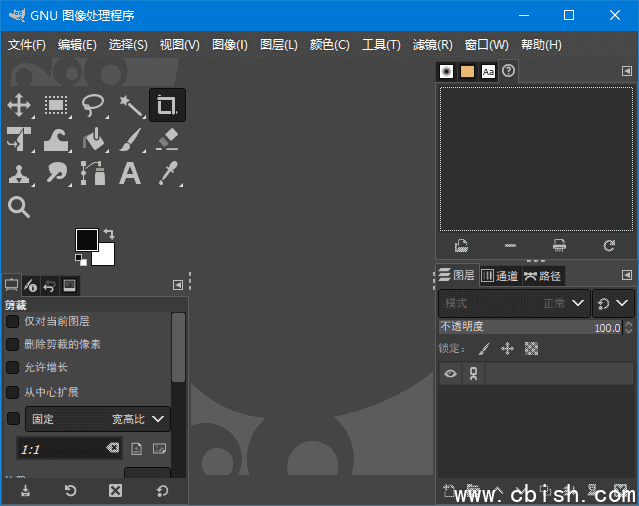Remove selected entry from Document History
Viewport: 639px width, 506px height.
coord(510,246)
